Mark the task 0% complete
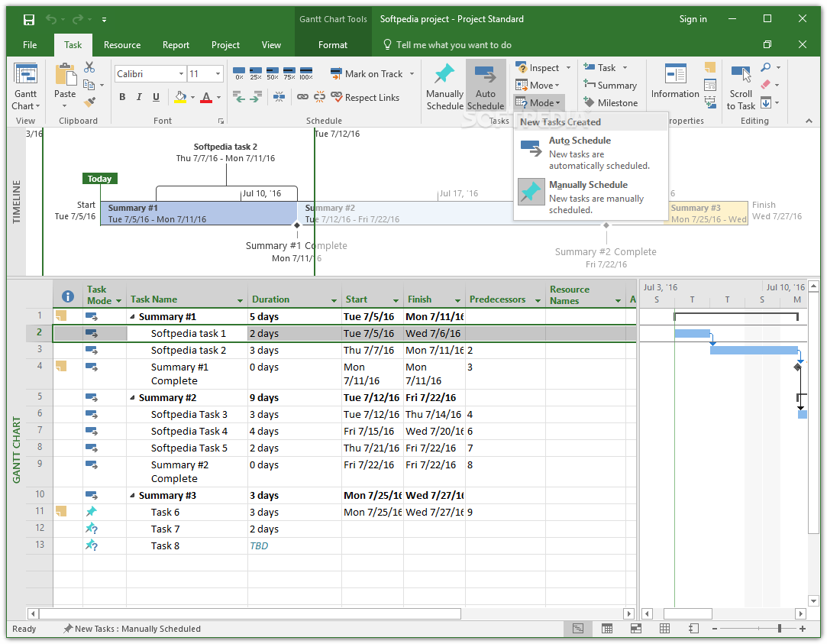Image resolution: width=827 pixels, height=644 pixels. (239, 73)
